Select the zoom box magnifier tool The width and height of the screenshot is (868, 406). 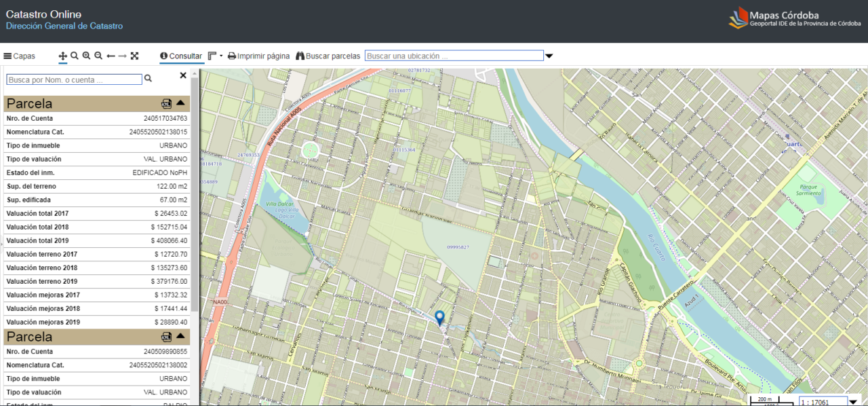(75, 56)
